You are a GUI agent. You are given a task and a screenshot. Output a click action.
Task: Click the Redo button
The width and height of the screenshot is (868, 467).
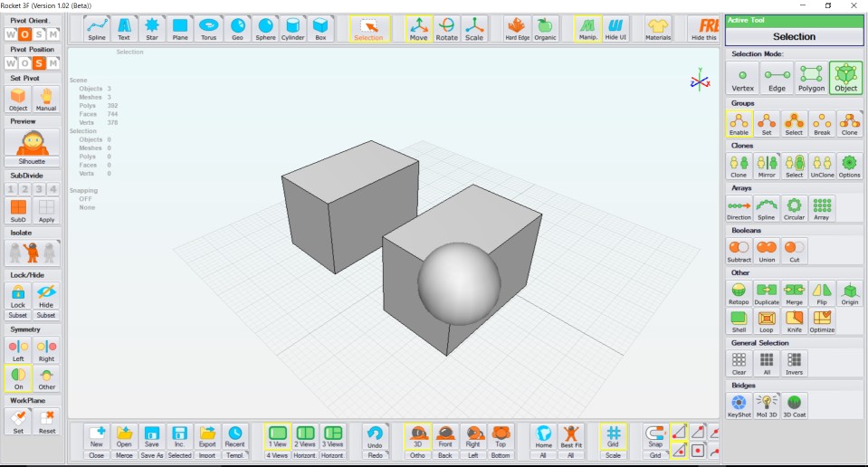point(375,455)
